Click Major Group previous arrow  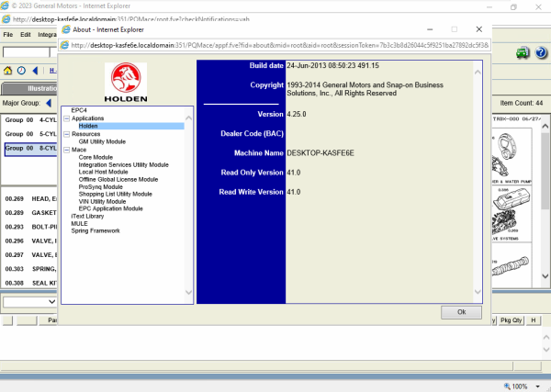click(x=49, y=103)
